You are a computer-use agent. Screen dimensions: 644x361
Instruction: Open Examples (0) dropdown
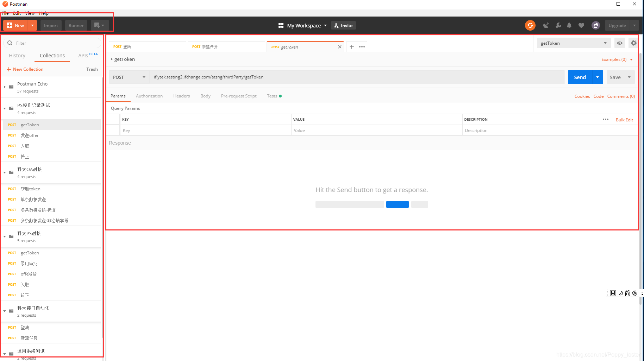617,59
